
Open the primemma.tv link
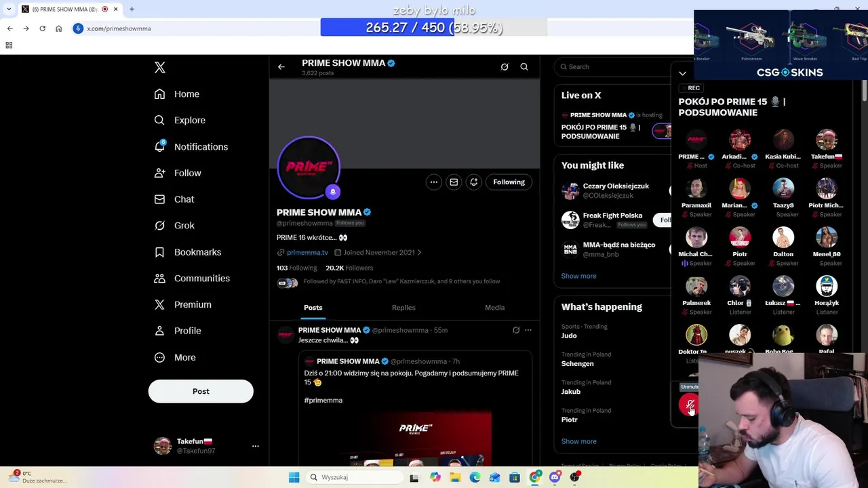307,252
